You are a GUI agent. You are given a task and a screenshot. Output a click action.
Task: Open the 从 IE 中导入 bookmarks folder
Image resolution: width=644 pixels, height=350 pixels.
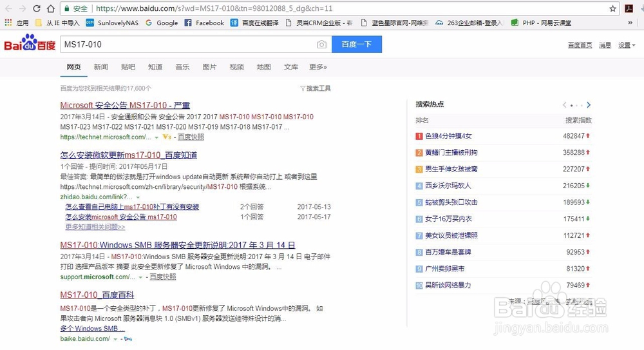point(57,23)
